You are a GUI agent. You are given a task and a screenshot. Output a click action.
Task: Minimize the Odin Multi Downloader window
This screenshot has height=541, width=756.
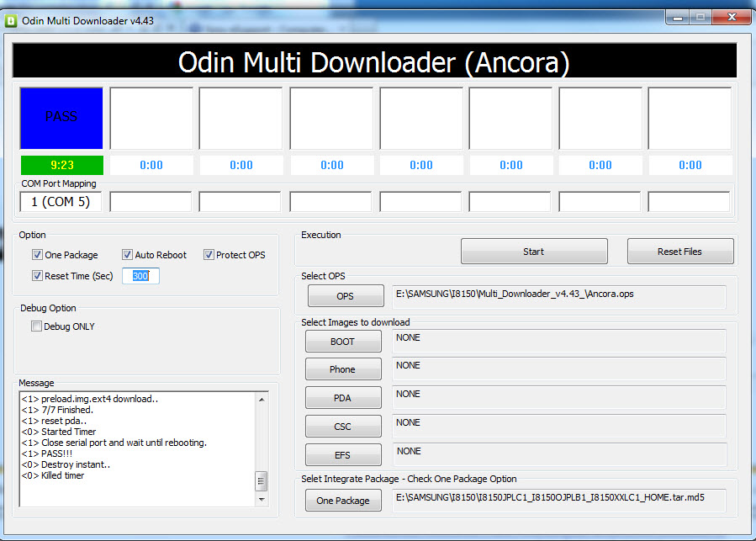[678, 18]
